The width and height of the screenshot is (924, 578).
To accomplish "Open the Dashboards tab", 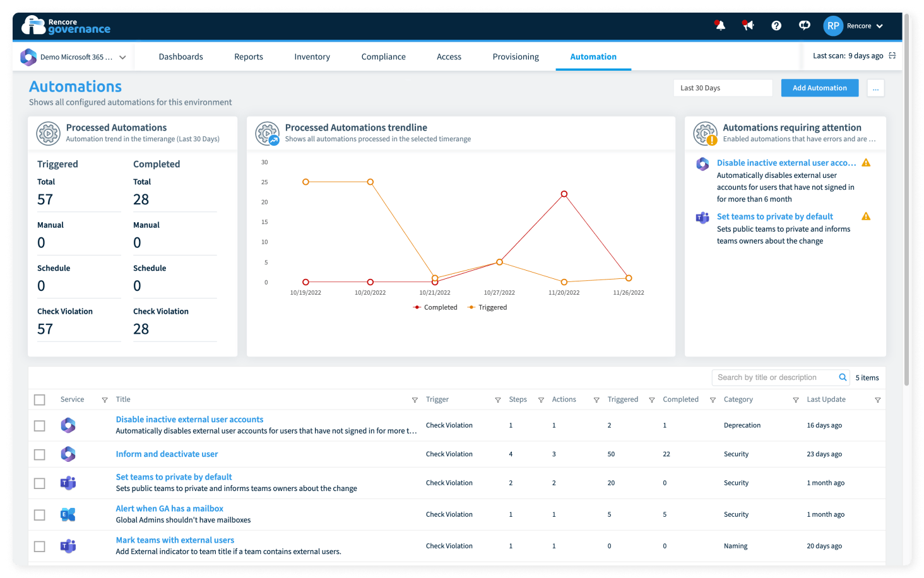I will point(181,57).
